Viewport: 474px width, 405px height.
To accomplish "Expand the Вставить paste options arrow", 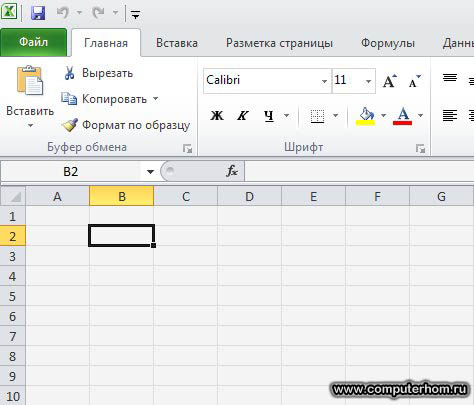I will (x=30, y=125).
